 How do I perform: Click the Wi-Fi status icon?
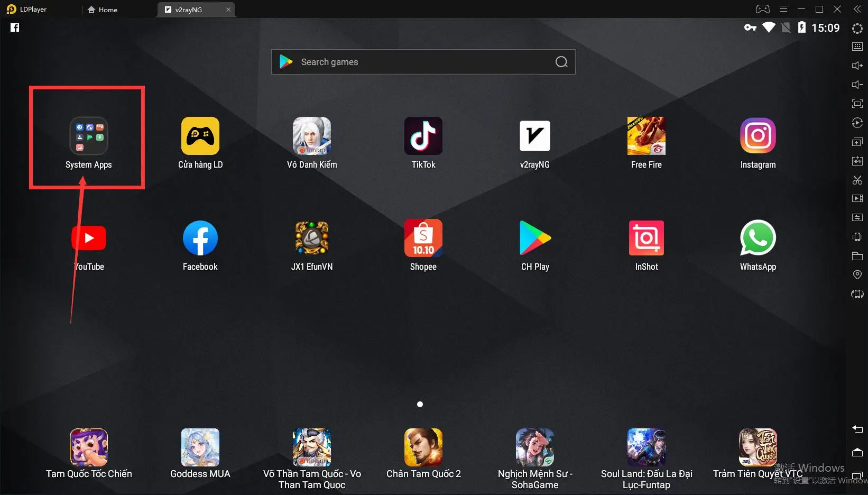tap(769, 27)
